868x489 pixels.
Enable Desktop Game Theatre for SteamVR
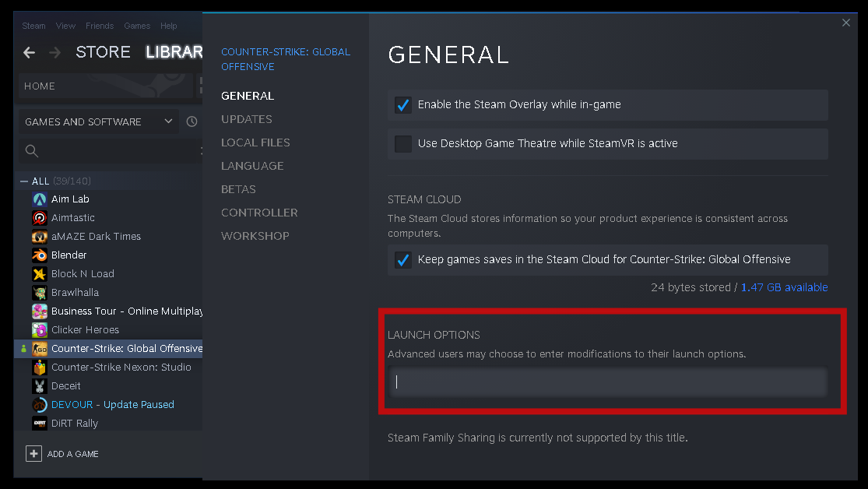click(403, 143)
